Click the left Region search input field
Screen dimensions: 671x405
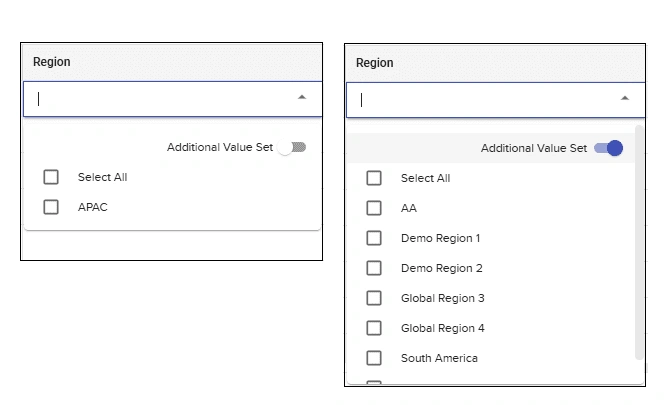point(160,99)
